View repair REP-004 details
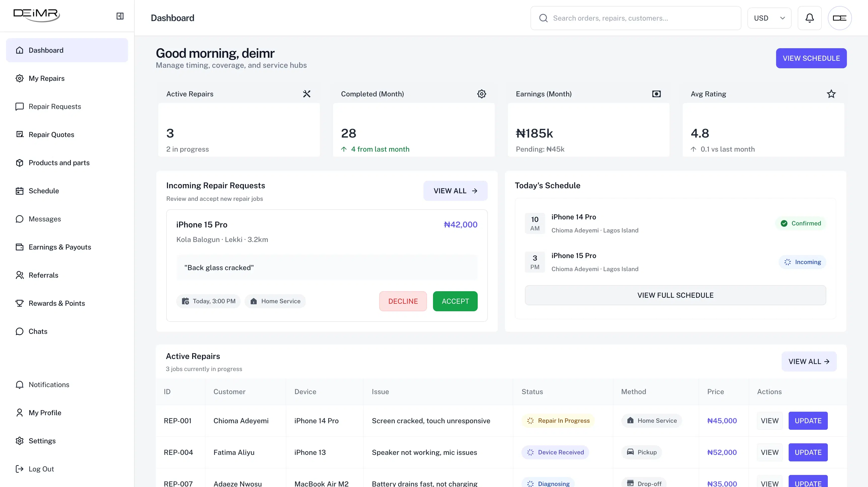The image size is (868, 487). 770,452
